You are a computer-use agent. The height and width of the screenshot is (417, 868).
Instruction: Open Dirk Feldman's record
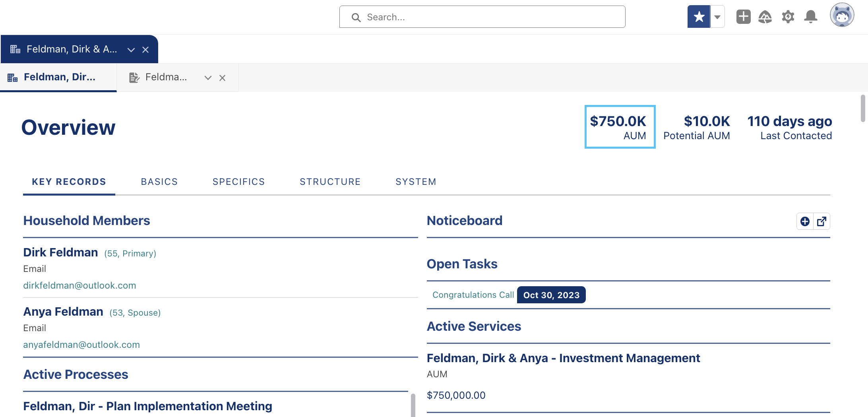60,252
